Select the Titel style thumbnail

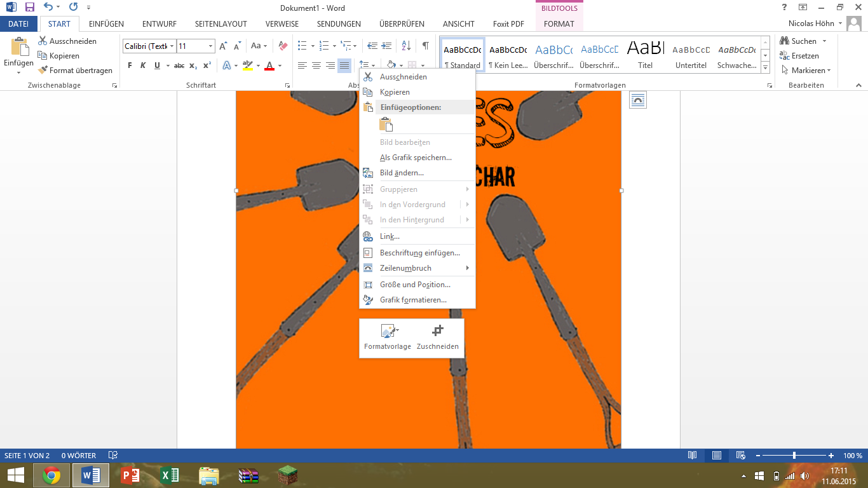pyautogui.click(x=645, y=54)
